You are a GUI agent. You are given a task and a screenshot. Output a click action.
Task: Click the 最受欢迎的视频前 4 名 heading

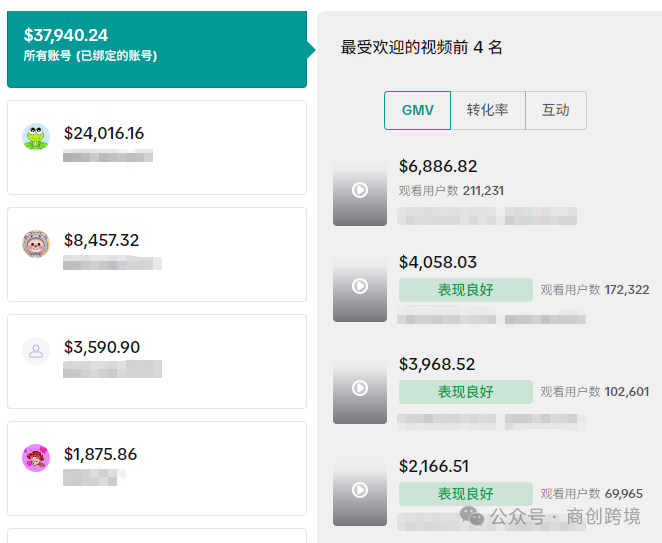tap(421, 47)
